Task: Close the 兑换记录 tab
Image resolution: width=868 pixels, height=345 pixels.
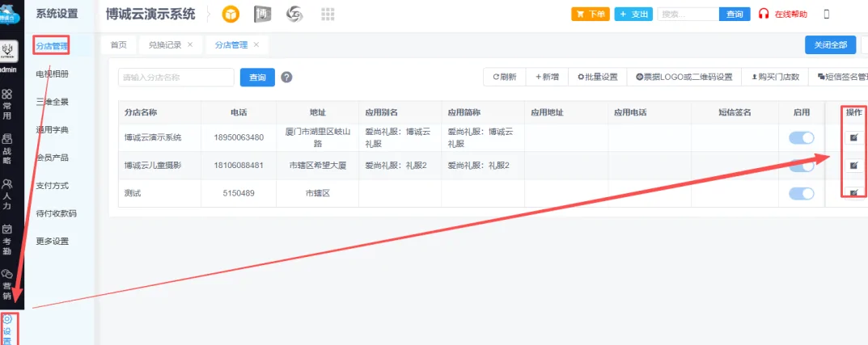Action: pos(190,44)
